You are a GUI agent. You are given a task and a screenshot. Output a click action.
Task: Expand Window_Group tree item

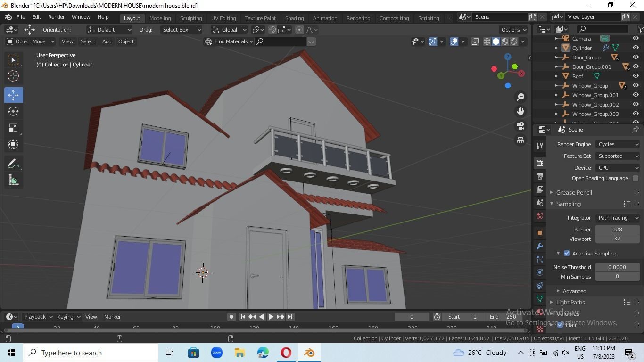tap(556, 86)
